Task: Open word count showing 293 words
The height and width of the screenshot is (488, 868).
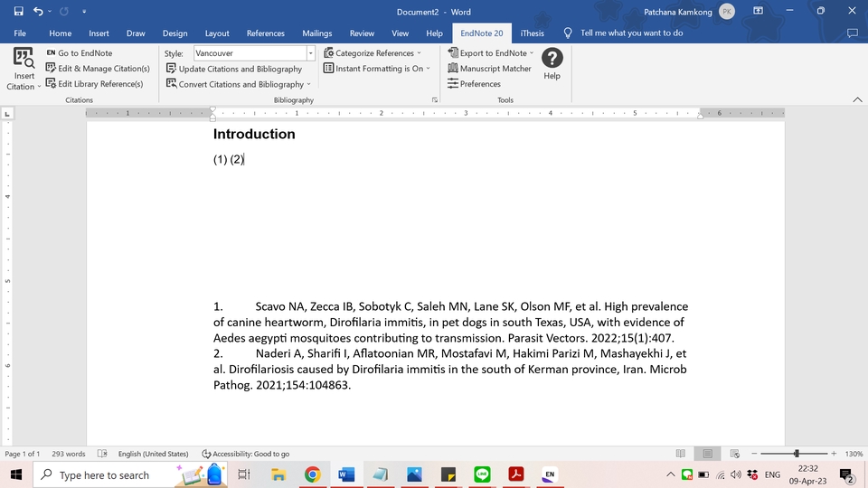Action: pos(69,454)
